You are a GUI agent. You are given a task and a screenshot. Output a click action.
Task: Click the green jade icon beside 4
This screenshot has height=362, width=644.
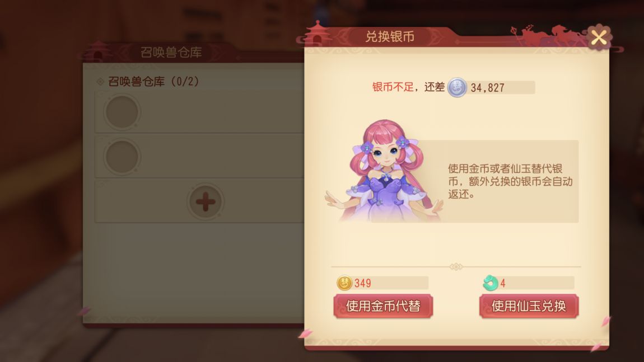click(490, 283)
